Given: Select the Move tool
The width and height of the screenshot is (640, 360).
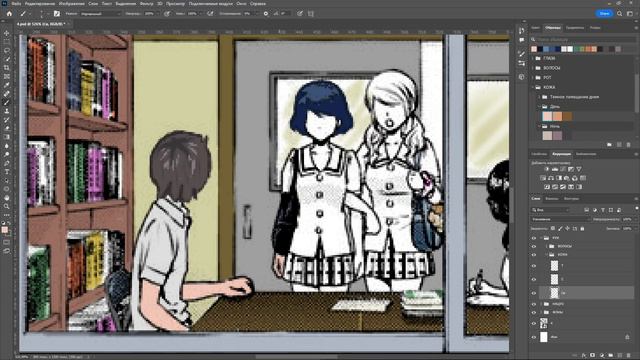Looking at the screenshot, I should coord(7,33).
